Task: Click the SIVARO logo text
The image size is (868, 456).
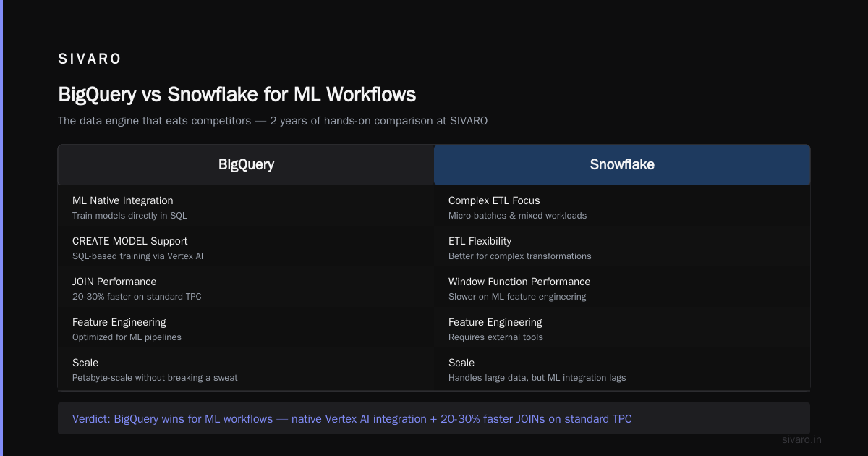Action: click(90, 59)
